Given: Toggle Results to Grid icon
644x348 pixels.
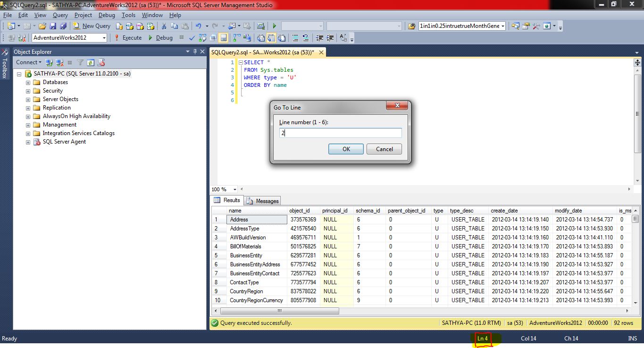Looking at the screenshot, I should click(x=271, y=38).
